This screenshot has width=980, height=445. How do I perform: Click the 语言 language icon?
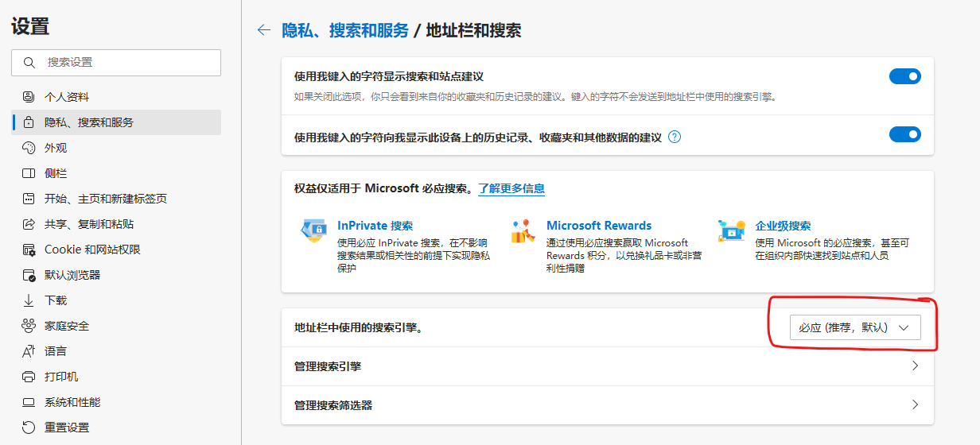(29, 351)
